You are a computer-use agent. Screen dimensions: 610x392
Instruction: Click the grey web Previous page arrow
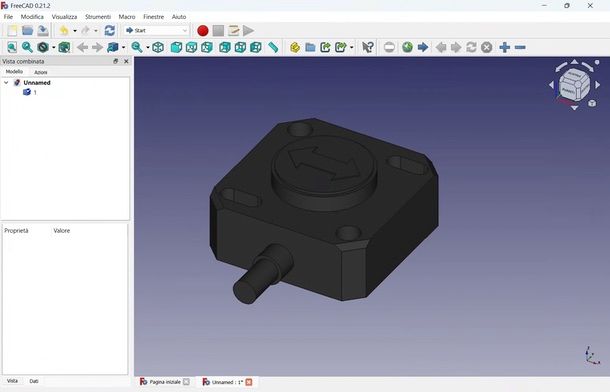tap(441, 47)
